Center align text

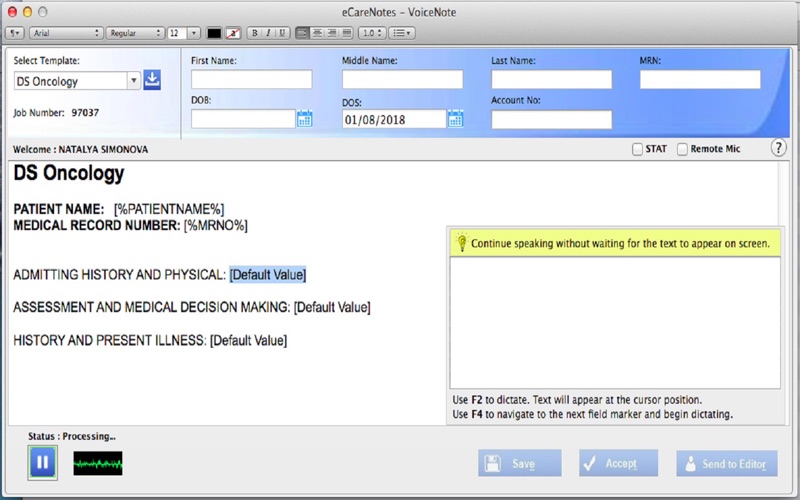coord(317,33)
